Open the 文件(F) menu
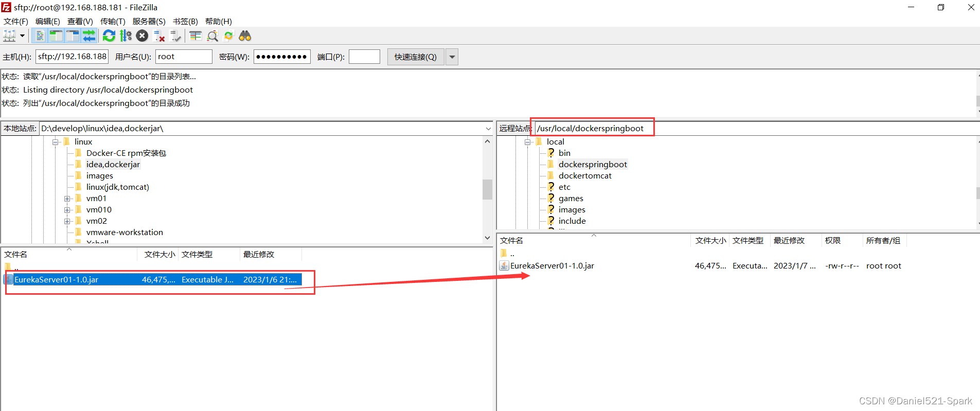The height and width of the screenshot is (411, 980). click(x=16, y=21)
